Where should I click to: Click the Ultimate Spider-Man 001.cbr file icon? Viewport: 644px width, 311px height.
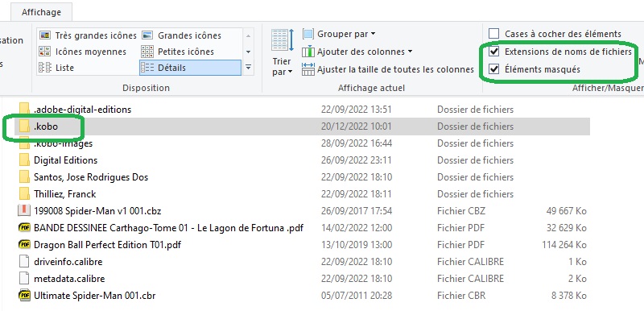(x=25, y=295)
